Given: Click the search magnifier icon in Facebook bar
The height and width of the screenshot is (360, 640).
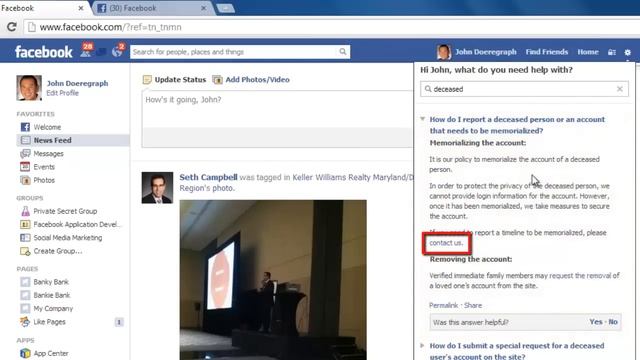Looking at the screenshot, I should pyautogui.click(x=342, y=51).
